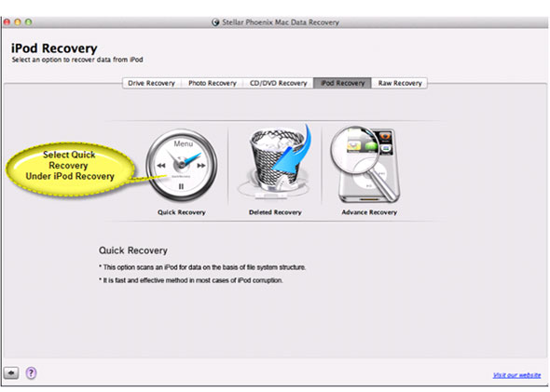The height and width of the screenshot is (392, 550).
Task: Select the Quick Recovery clock icon
Action: coord(182,166)
